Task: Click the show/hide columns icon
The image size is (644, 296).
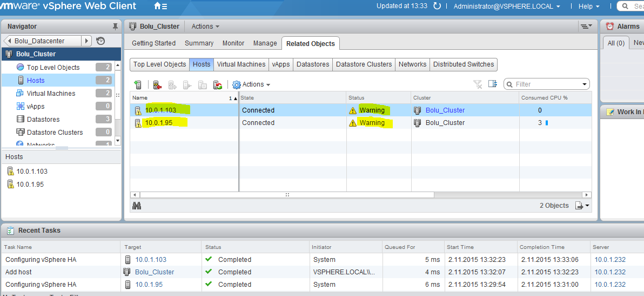Action: pyautogui.click(x=493, y=84)
